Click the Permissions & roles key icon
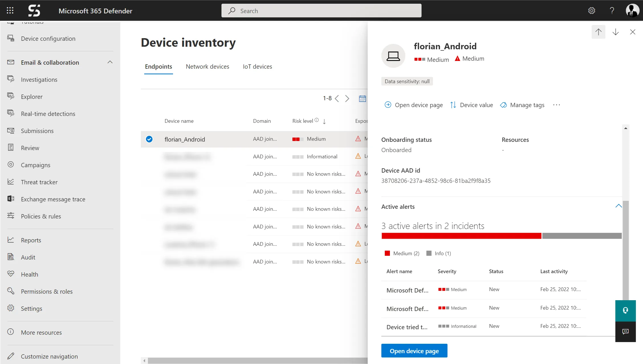 11,291
